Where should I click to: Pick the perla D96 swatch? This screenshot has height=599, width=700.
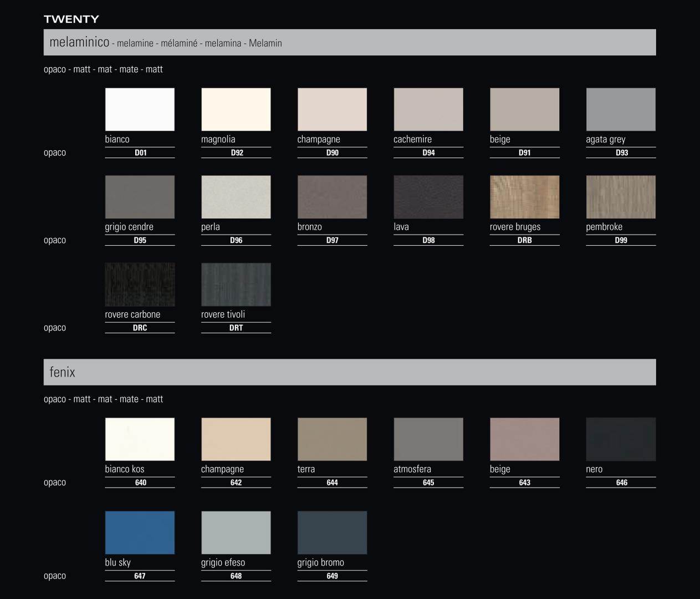click(236, 197)
